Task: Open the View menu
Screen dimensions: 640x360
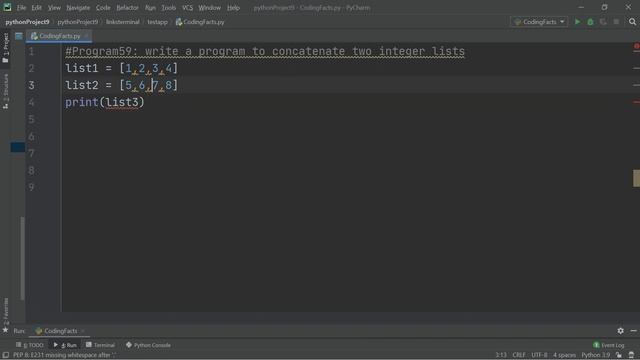Action: (x=54, y=8)
